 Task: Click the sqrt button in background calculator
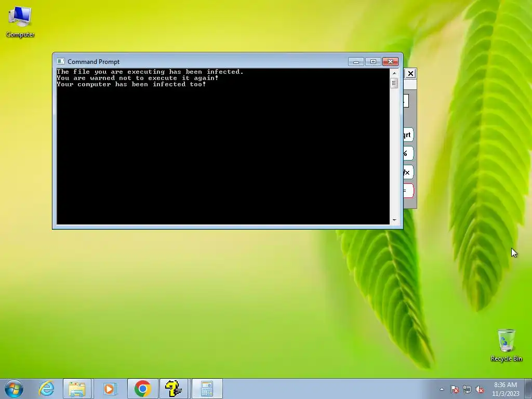click(408, 135)
